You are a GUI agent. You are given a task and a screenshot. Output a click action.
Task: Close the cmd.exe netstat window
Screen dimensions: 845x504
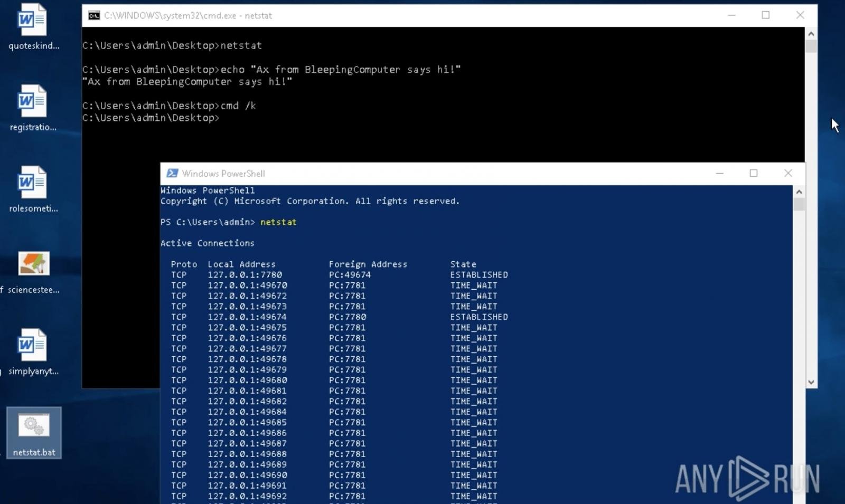point(800,16)
